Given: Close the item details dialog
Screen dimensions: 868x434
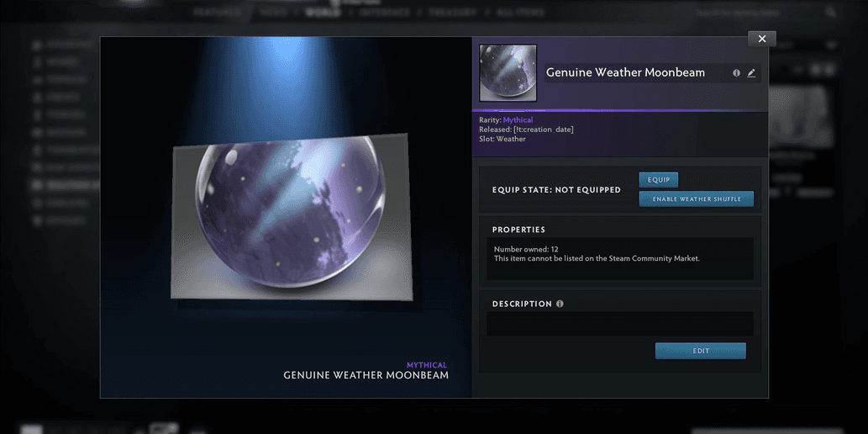Looking at the screenshot, I should pyautogui.click(x=762, y=39).
